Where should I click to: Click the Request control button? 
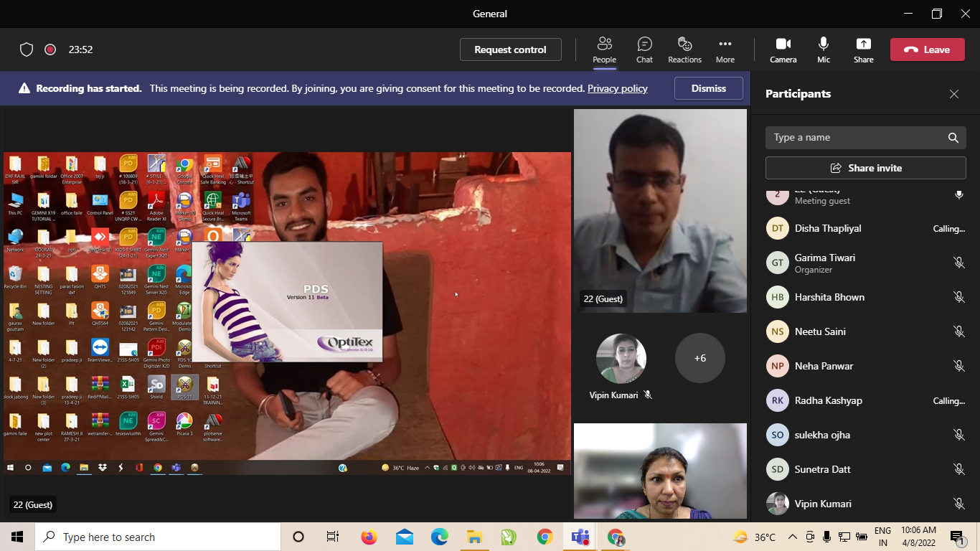510,50
